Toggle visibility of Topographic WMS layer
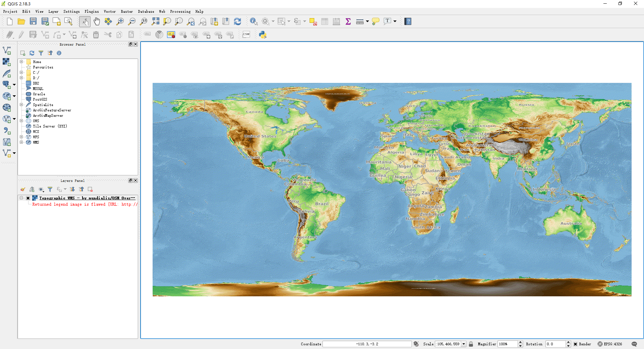Viewport: 644px width, 349px height. click(x=28, y=198)
